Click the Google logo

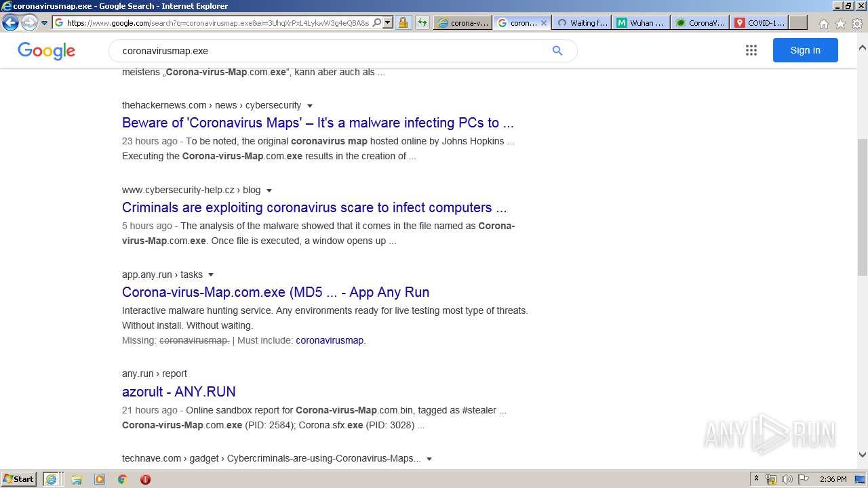point(46,51)
